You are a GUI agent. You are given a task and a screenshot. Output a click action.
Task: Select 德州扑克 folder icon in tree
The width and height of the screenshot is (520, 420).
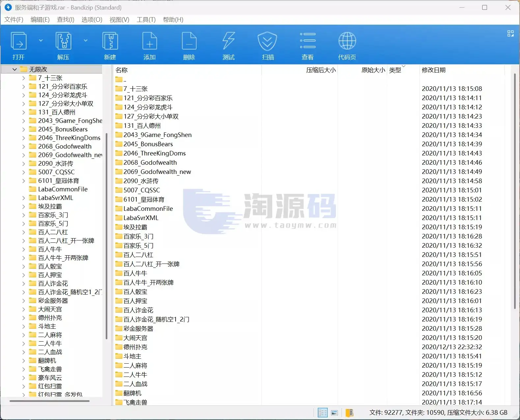33,318
